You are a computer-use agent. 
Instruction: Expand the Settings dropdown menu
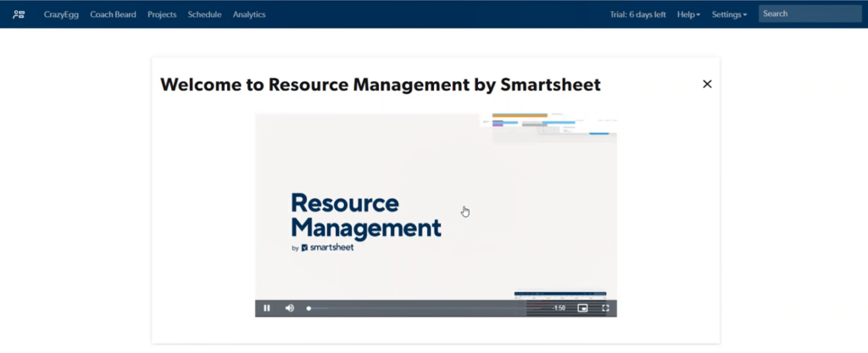pos(729,14)
